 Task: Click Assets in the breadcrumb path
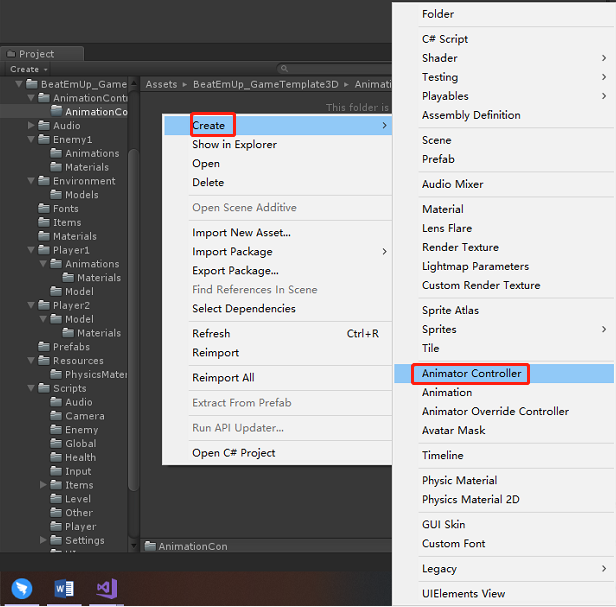click(x=161, y=84)
